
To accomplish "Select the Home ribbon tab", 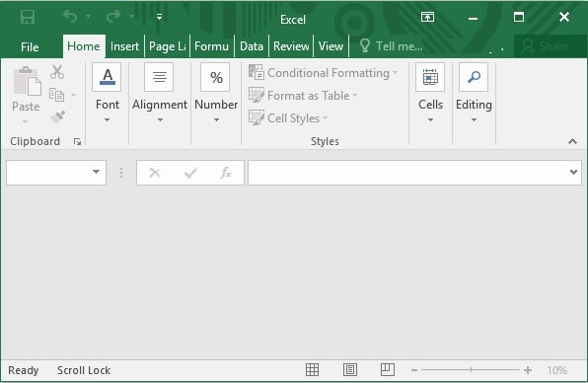I will click(x=84, y=46).
